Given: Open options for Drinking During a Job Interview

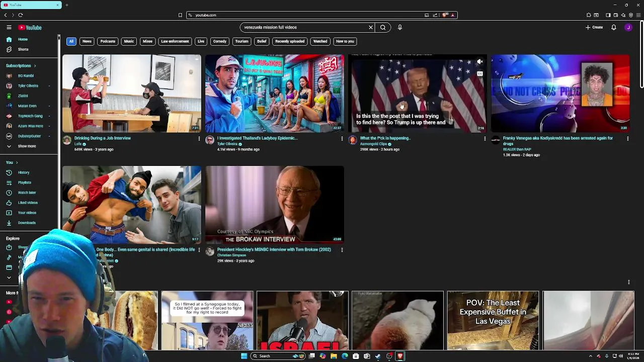Looking at the screenshot, I should click(199, 139).
